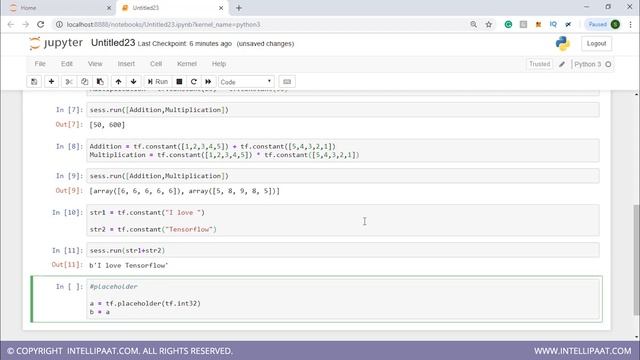640x360 pixels.
Task: Restart kernel and run all cells
Action: click(x=208, y=82)
